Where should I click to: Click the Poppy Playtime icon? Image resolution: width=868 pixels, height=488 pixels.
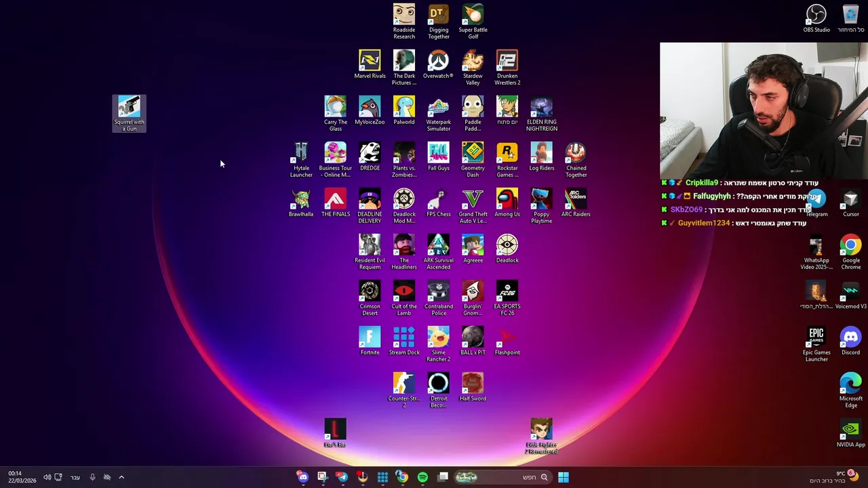(x=542, y=206)
